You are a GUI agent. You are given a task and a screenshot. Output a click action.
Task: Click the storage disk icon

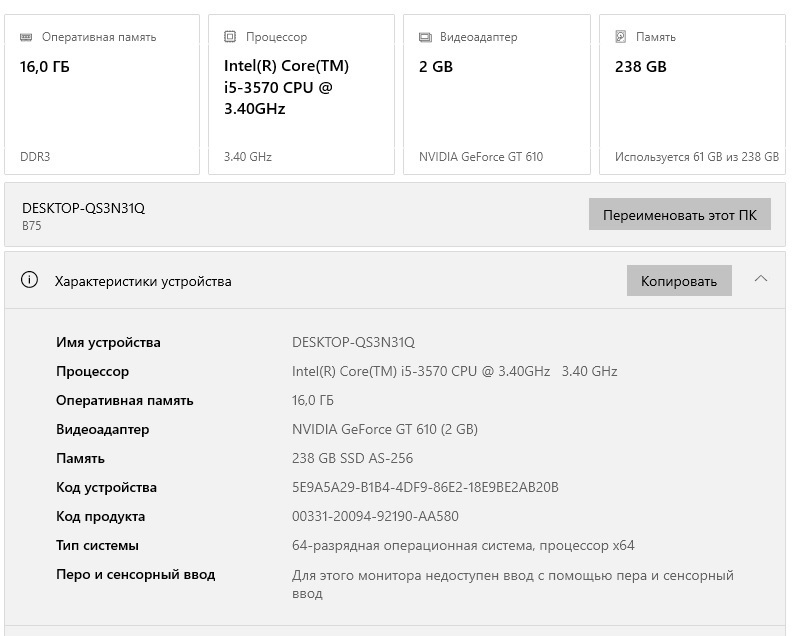[620, 36]
